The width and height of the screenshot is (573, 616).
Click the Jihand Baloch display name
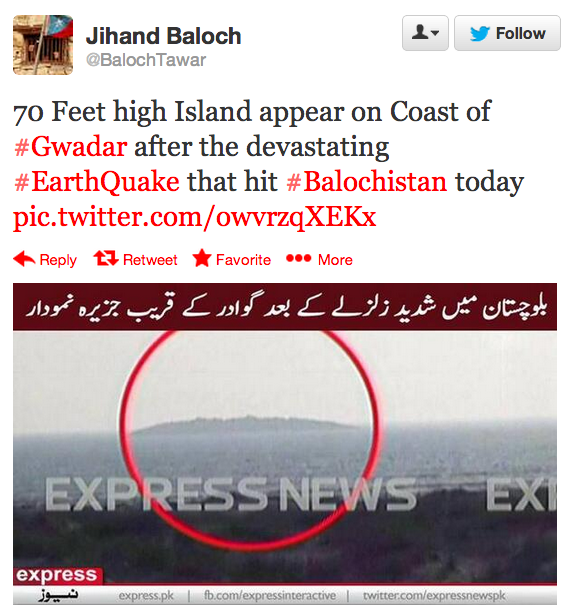pos(163,36)
